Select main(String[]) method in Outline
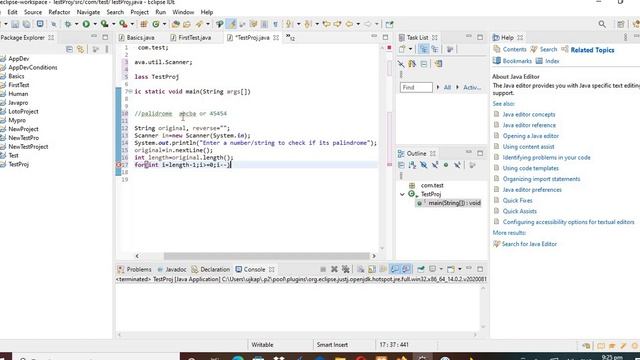Screen dimensions: 640x360 454,203
